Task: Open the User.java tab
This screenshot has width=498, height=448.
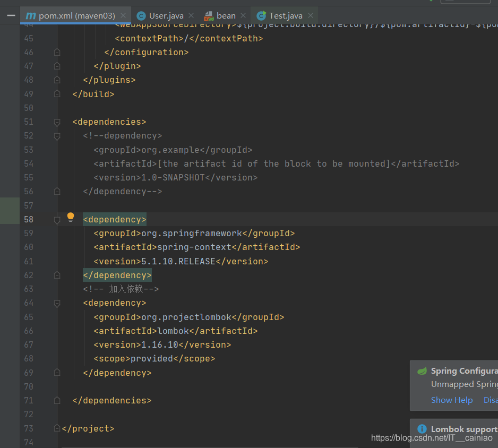Action: (x=166, y=15)
